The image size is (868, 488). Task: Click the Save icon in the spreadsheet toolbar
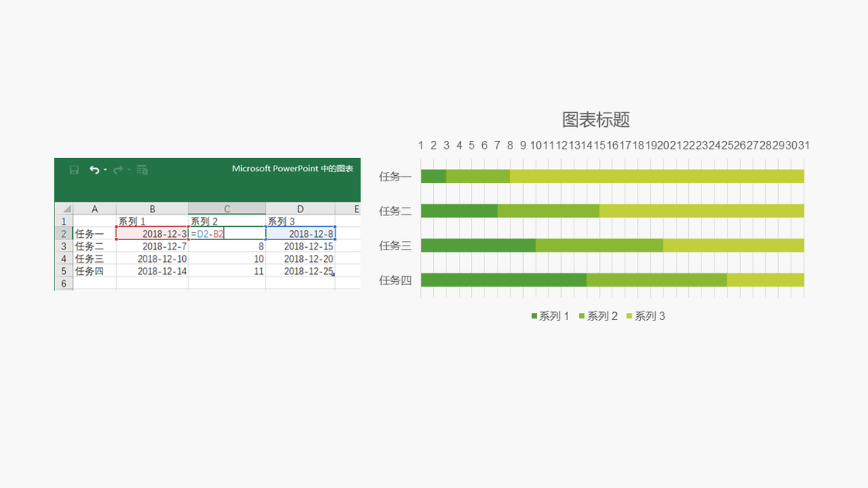(x=74, y=170)
